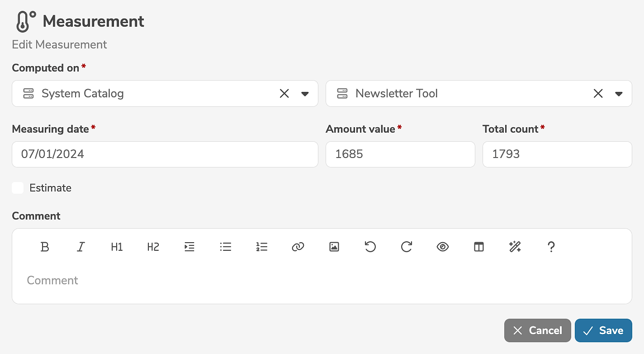Screen dimensions: 644x354
Task: Insert a bulleted list
Action: [x=225, y=247]
